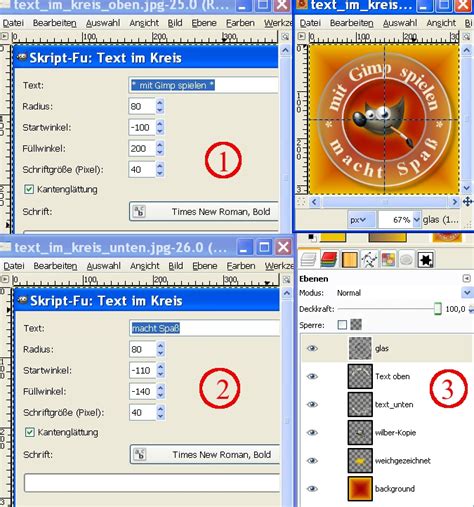Image resolution: width=474 pixels, height=507 pixels.
Task: Increase Startwinkel with up arrow in dialog 2
Action: tap(160, 367)
